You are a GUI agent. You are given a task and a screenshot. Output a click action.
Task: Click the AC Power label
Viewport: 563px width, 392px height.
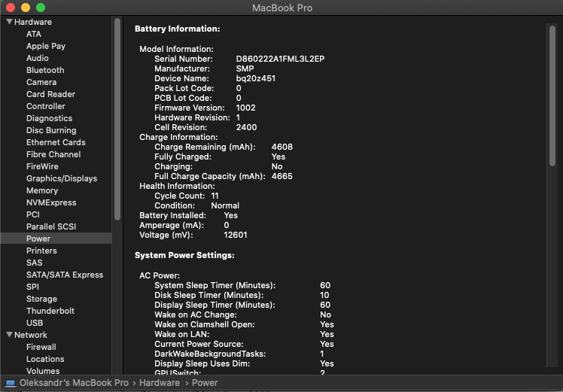pos(160,275)
